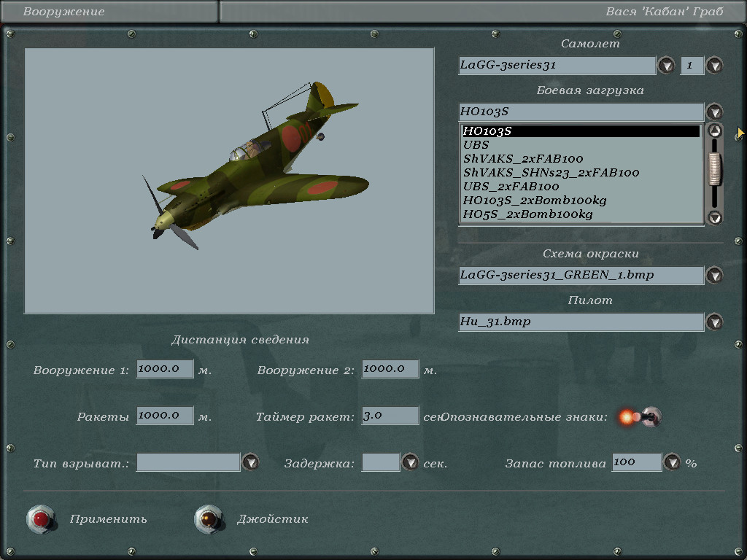Screen dimensions: 747x560
Task: Open the Пилот skin dropdown arrow
Action: [x=714, y=322]
